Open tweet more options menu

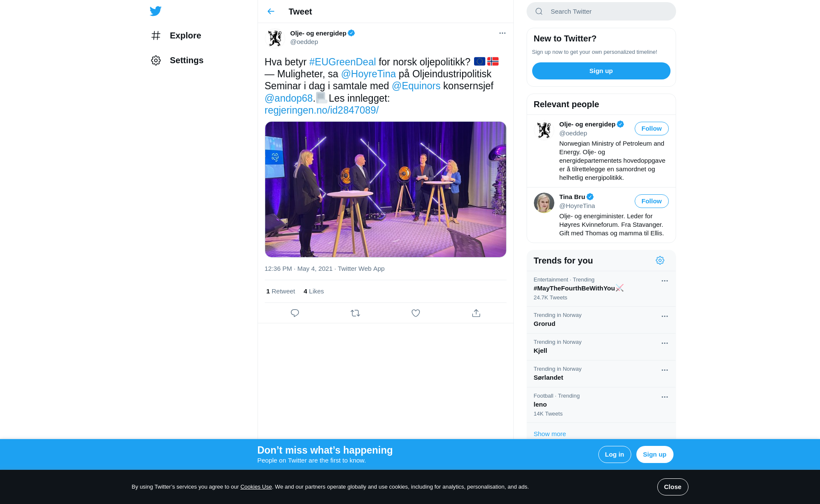click(x=502, y=33)
